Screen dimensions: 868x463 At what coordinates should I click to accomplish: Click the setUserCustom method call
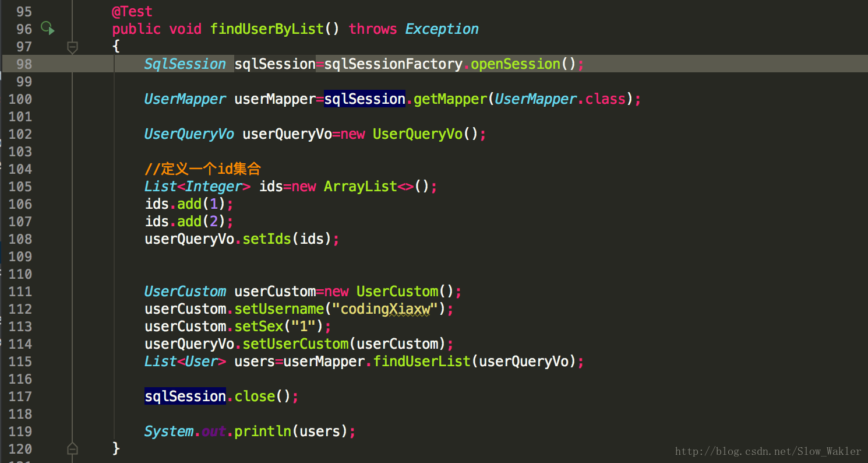pyautogui.click(x=295, y=344)
